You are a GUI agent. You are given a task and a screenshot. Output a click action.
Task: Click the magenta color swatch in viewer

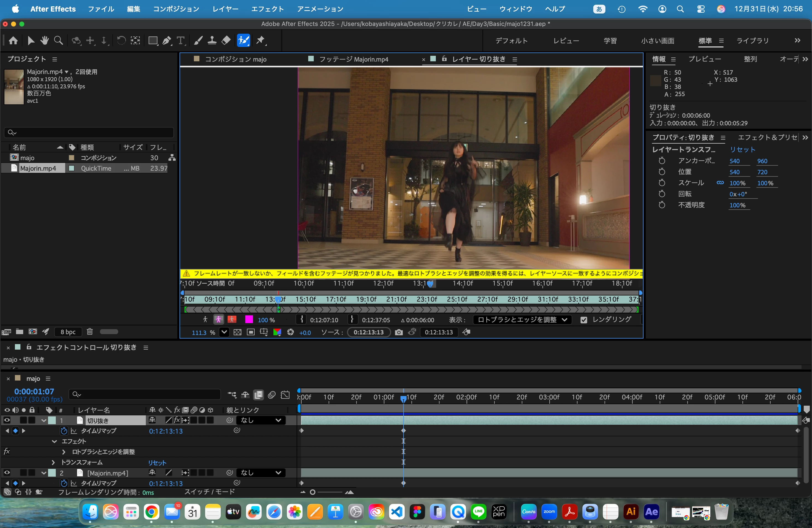point(249,320)
